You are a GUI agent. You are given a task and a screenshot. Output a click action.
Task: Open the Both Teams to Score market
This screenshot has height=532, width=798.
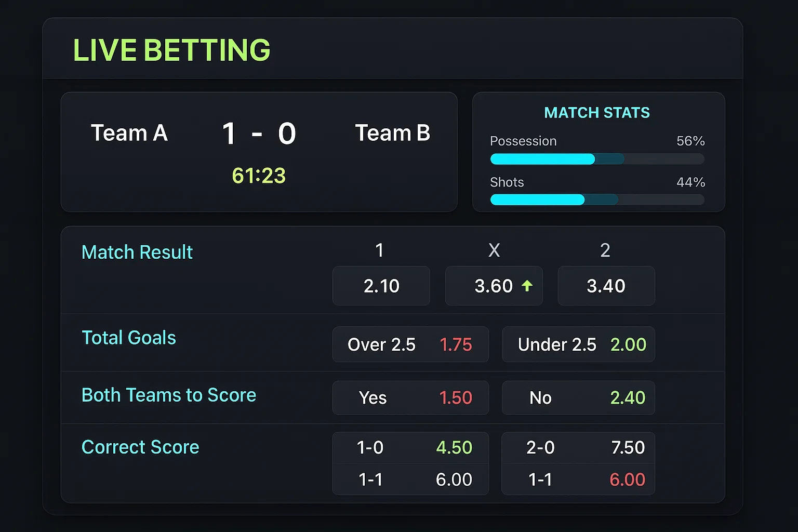coord(168,395)
